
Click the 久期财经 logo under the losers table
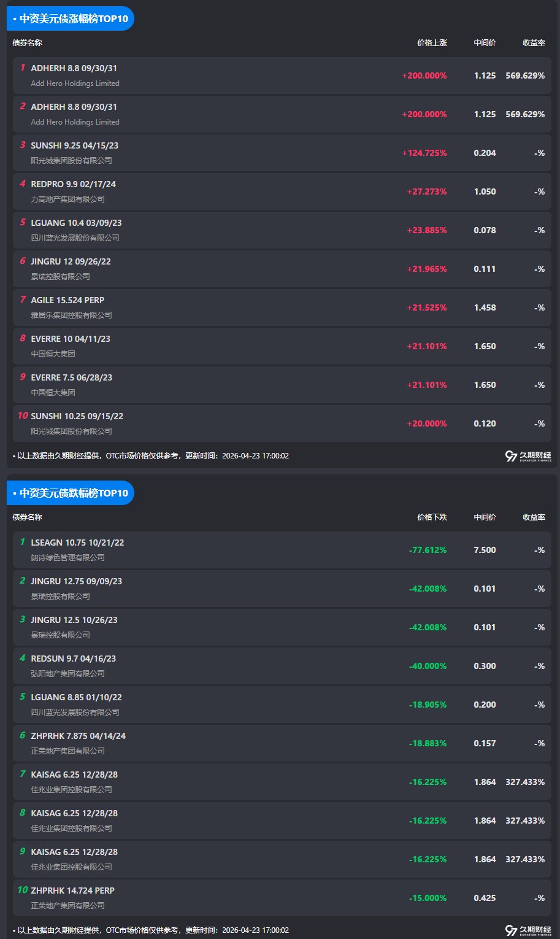(528, 930)
